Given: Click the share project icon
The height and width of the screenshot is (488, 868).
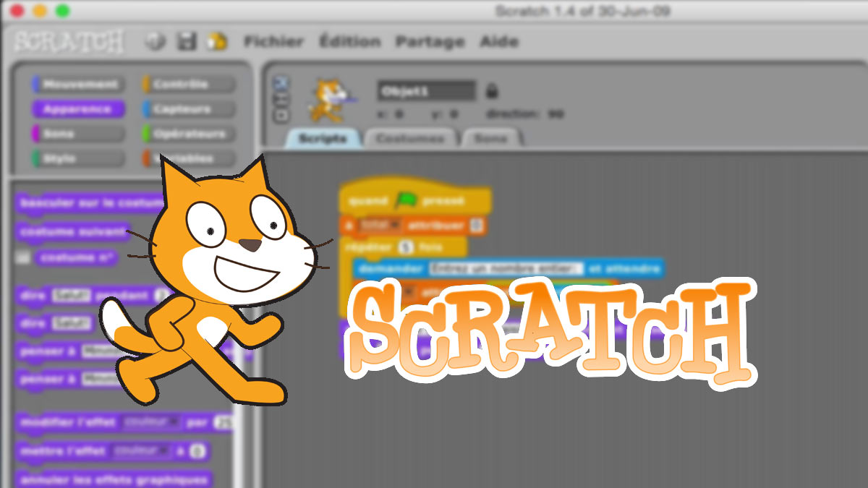Looking at the screenshot, I should click(x=216, y=41).
